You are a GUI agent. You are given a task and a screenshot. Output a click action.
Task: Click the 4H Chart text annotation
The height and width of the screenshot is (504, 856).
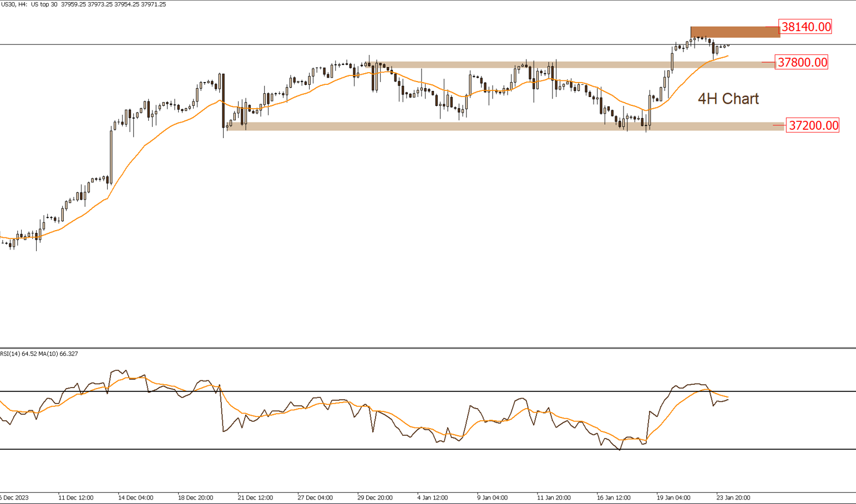point(728,99)
